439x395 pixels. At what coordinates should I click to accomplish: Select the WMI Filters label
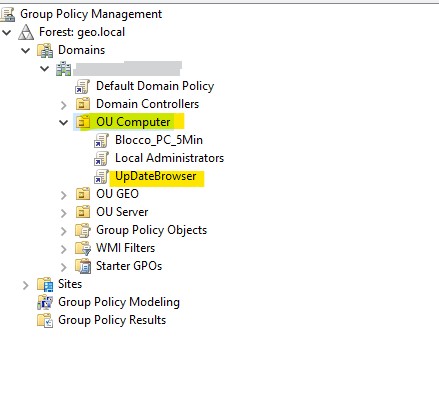pos(125,248)
